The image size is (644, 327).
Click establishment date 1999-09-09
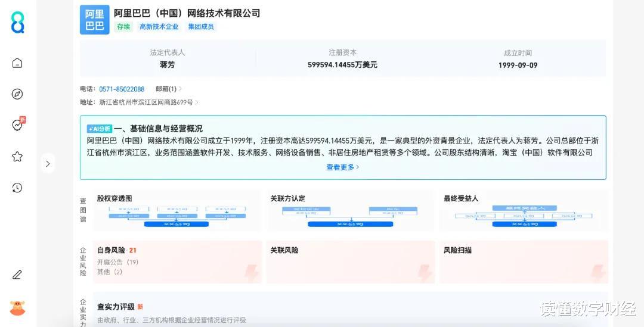(518, 66)
